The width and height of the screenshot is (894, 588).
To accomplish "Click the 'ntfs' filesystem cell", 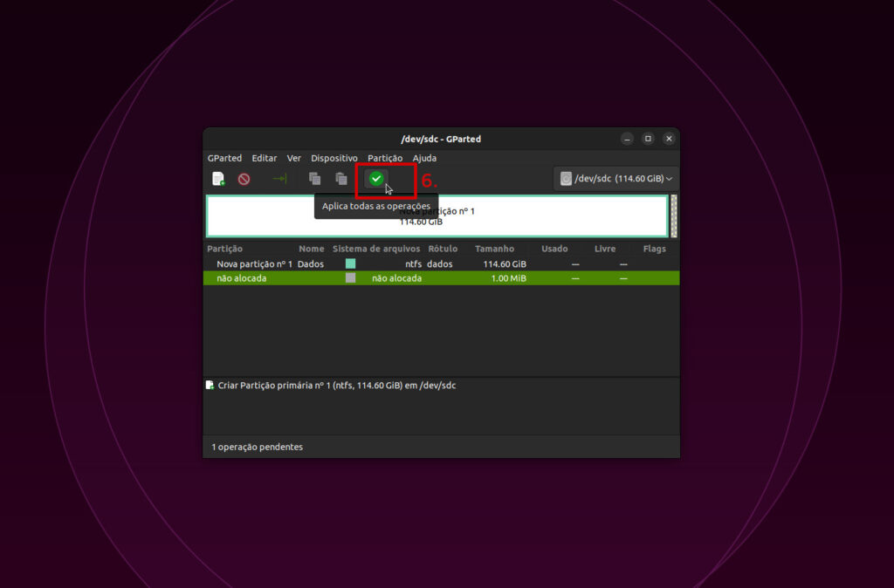I will coord(413,263).
